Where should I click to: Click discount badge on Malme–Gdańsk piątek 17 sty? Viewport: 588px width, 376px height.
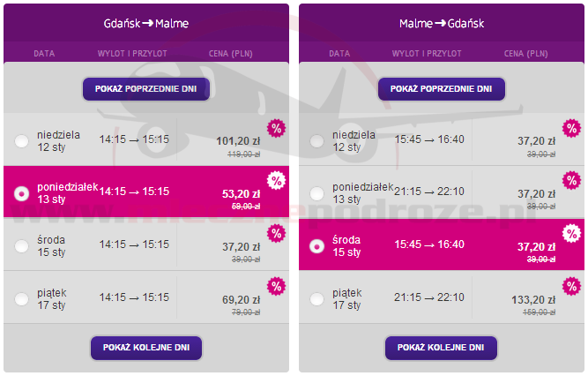coord(571,286)
